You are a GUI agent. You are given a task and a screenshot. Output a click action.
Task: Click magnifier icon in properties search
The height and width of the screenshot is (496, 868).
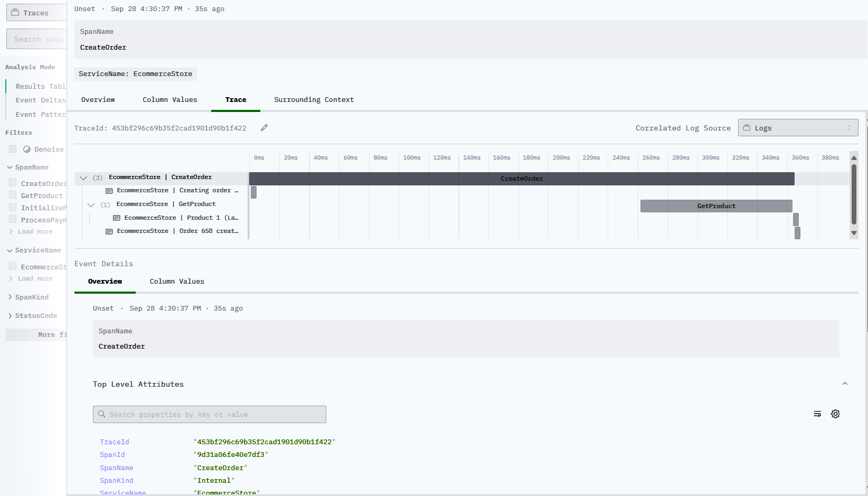[102, 414]
